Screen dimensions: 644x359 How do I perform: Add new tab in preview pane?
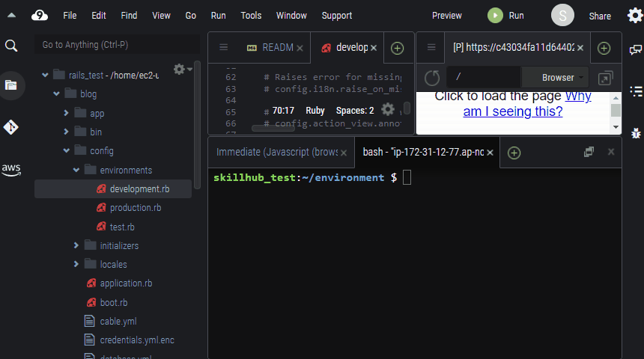pos(604,48)
